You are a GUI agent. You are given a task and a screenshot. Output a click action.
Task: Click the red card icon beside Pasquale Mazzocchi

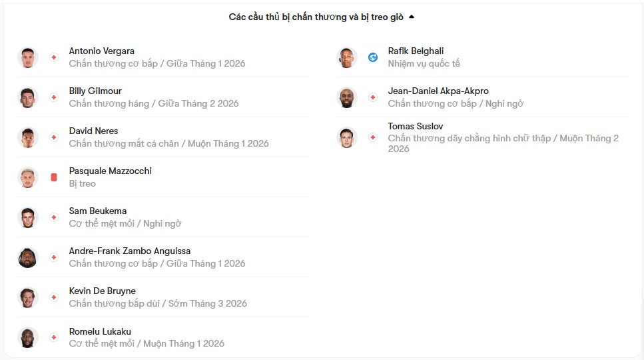pos(54,177)
